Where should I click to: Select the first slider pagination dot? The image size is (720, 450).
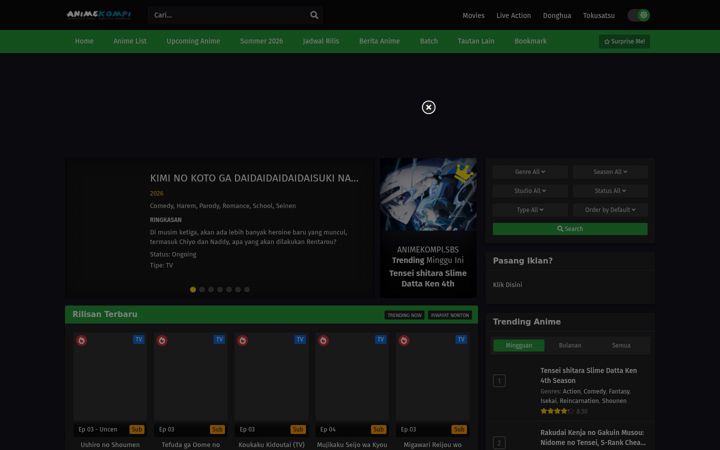pos(193,289)
